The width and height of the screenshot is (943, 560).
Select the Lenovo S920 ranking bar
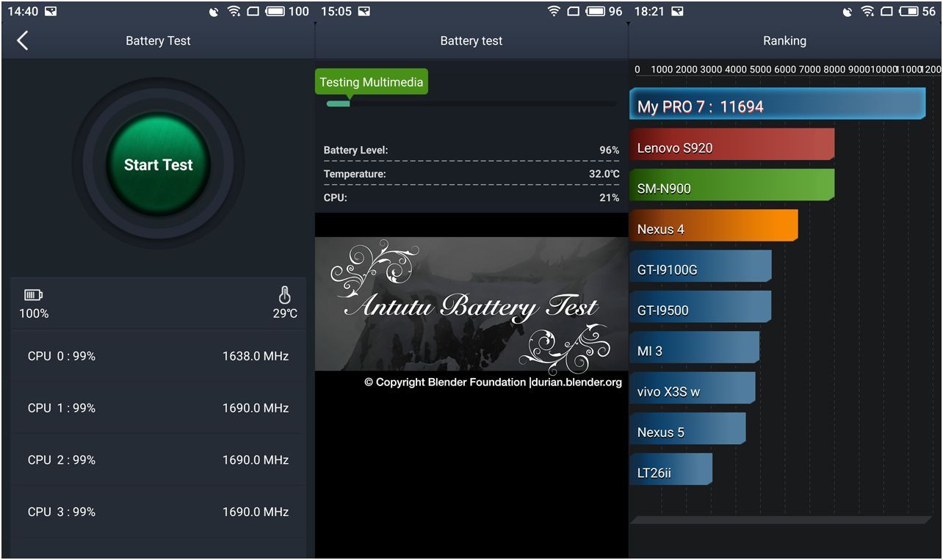[x=731, y=148]
